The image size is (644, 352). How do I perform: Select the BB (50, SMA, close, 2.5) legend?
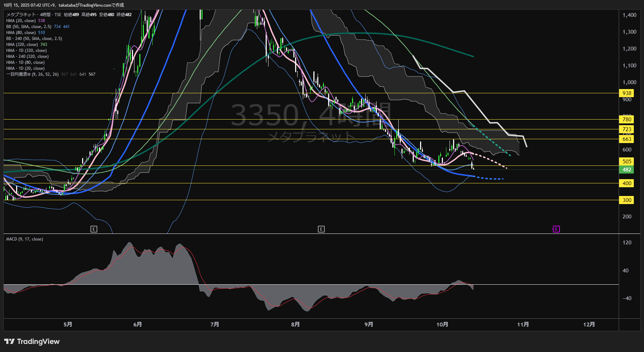[29, 27]
